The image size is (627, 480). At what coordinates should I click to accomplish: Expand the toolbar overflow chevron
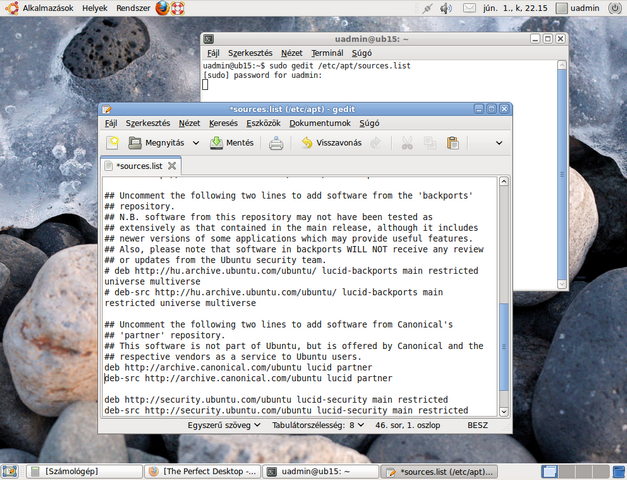(499, 143)
